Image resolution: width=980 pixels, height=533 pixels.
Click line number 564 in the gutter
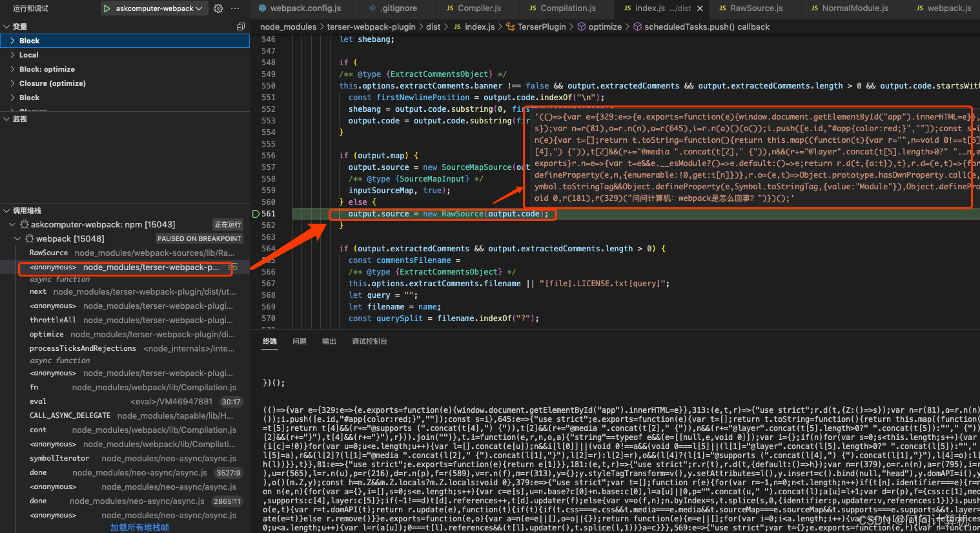tap(269, 249)
